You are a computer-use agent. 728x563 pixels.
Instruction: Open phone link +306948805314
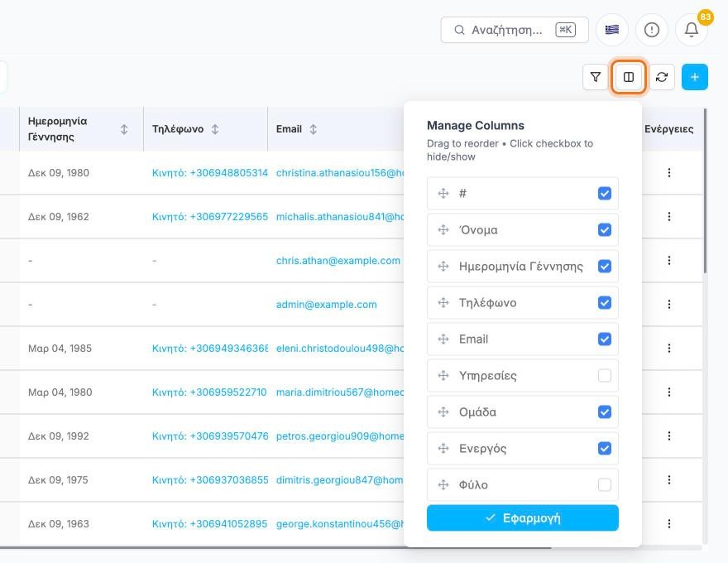coord(210,173)
